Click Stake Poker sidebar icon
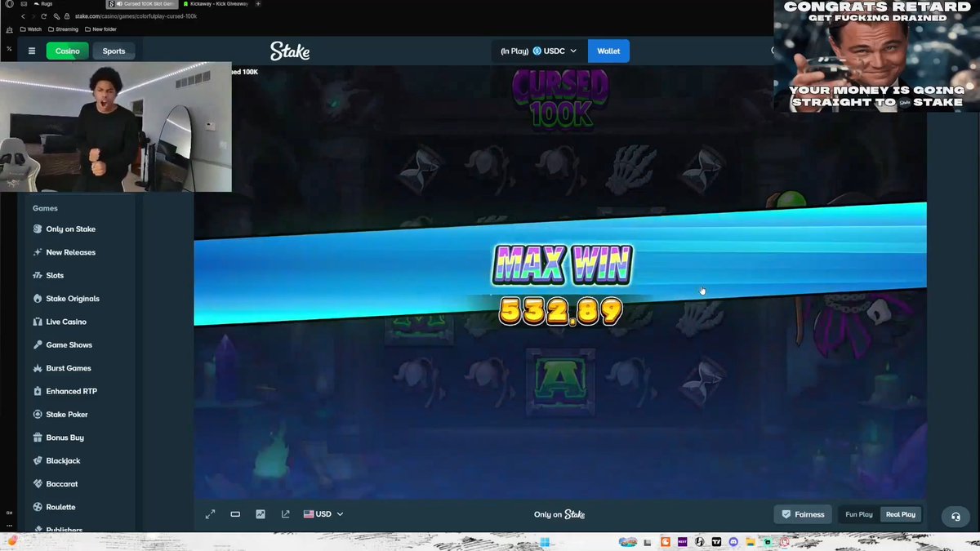 38,415
